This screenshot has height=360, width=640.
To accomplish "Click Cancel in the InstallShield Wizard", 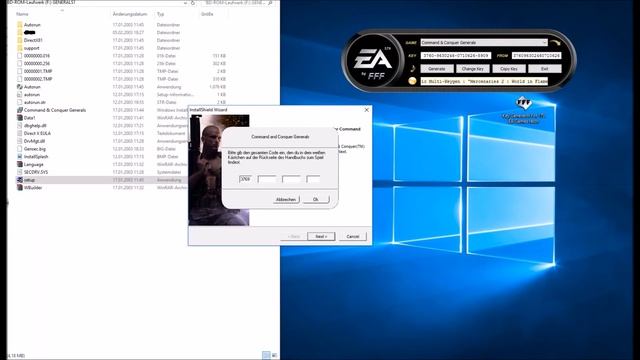I will 353,236.
